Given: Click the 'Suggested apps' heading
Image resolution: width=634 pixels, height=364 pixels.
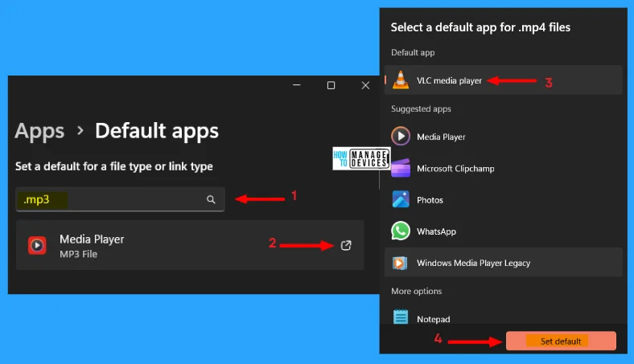Looking at the screenshot, I should [421, 108].
